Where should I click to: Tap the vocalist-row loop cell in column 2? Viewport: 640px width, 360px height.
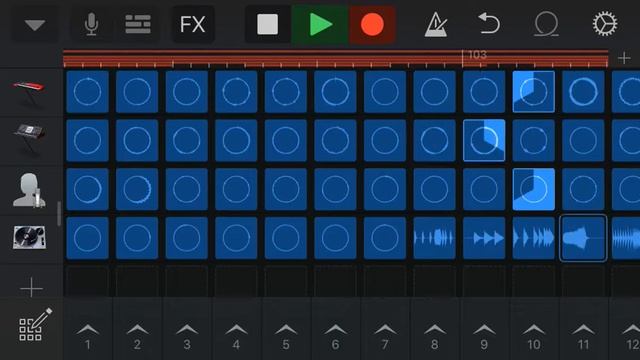[x=137, y=189]
